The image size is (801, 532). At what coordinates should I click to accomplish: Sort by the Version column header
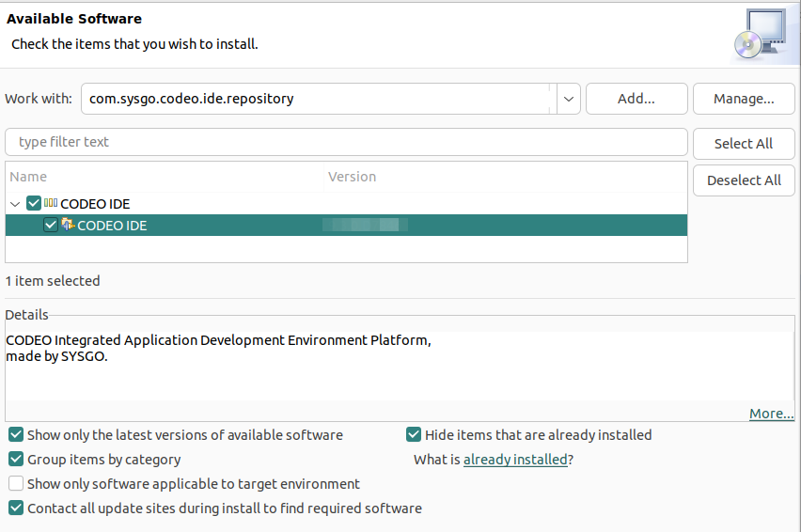(504, 177)
